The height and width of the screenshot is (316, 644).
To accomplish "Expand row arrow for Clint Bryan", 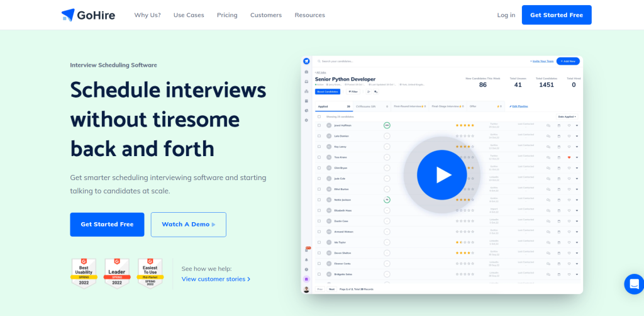I will click(577, 168).
